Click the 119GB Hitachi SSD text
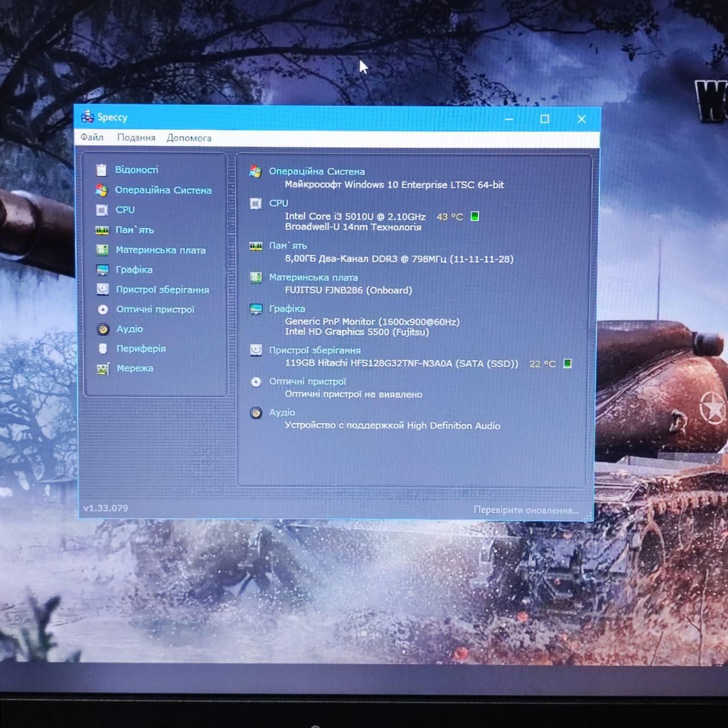 point(402,363)
